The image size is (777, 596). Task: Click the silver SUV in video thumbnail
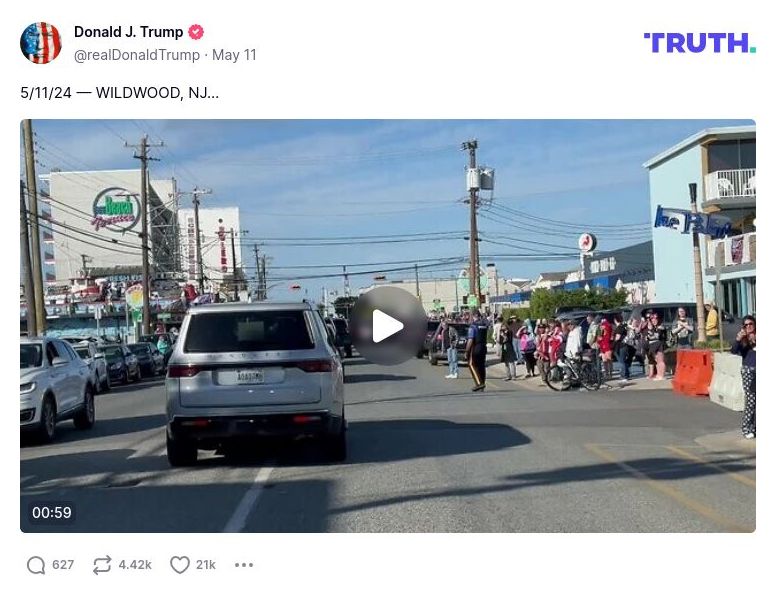coord(256,381)
